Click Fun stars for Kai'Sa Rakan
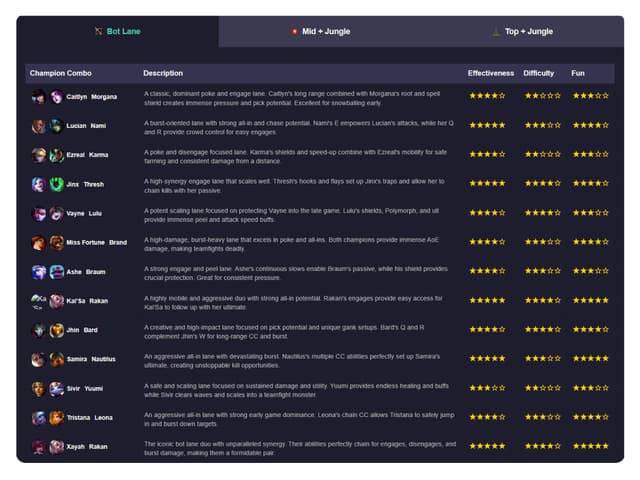 591,300
